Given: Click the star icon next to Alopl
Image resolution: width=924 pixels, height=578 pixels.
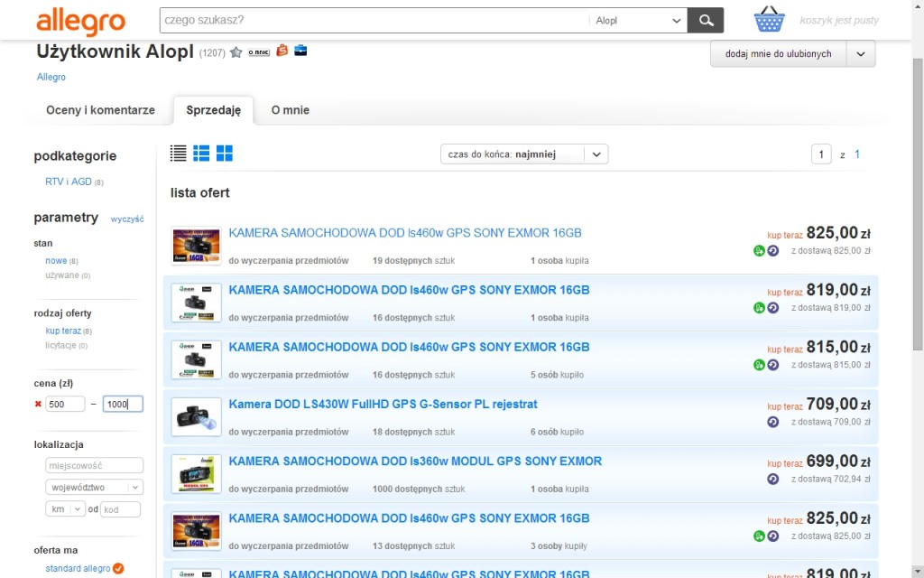Looking at the screenshot, I should [x=236, y=51].
